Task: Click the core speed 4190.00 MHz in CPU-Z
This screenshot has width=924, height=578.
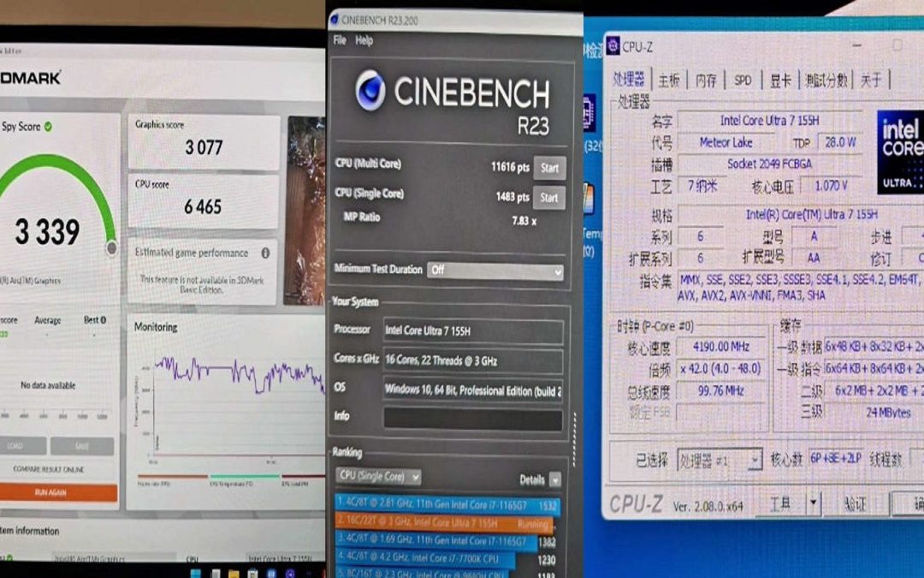Action: (x=720, y=347)
